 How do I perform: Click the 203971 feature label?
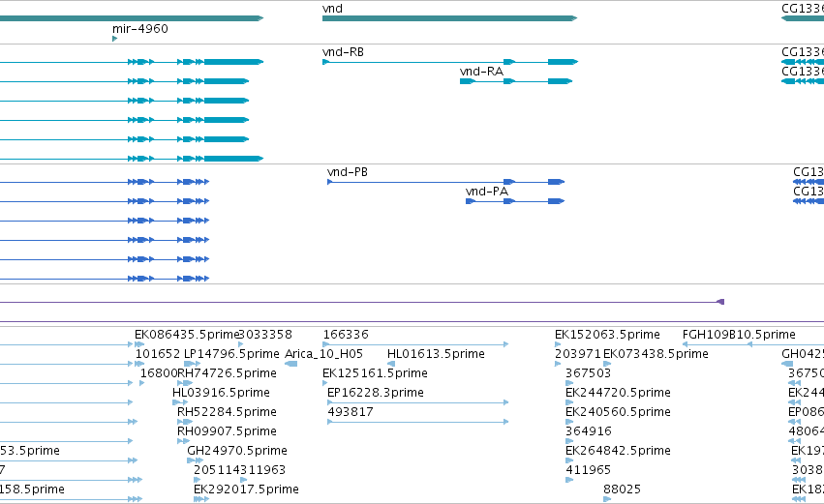coord(577,354)
